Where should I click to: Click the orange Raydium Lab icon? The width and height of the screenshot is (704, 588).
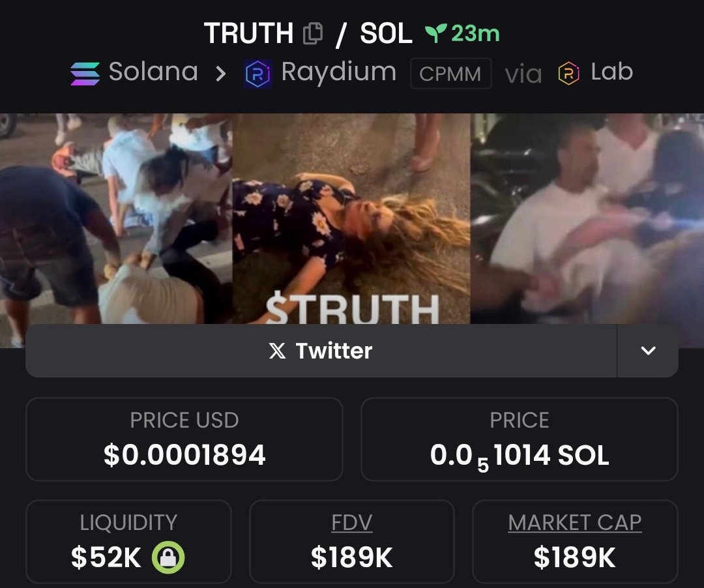(568, 74)
